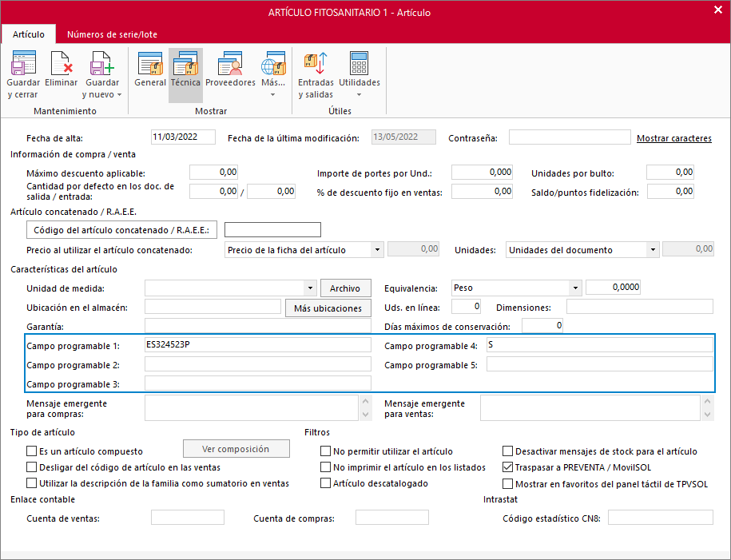The width and height of the screenshot is (731, 560).
Task: Click the Ubicación en el almacén field
Action: (213, 306)
